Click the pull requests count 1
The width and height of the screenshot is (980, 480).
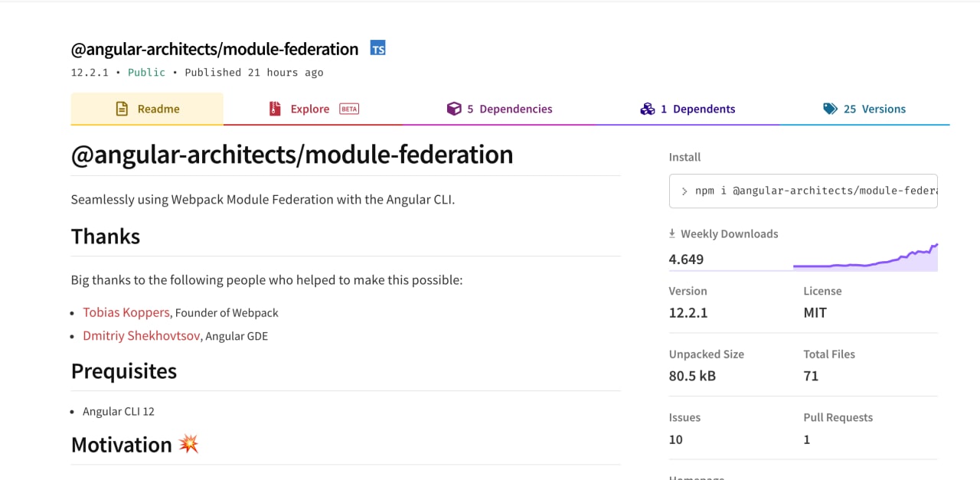click(806, 439)
